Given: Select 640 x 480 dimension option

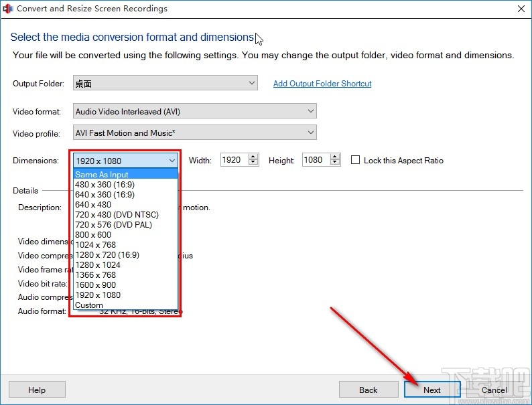Looking at the screenshot, I should (125, 204).
